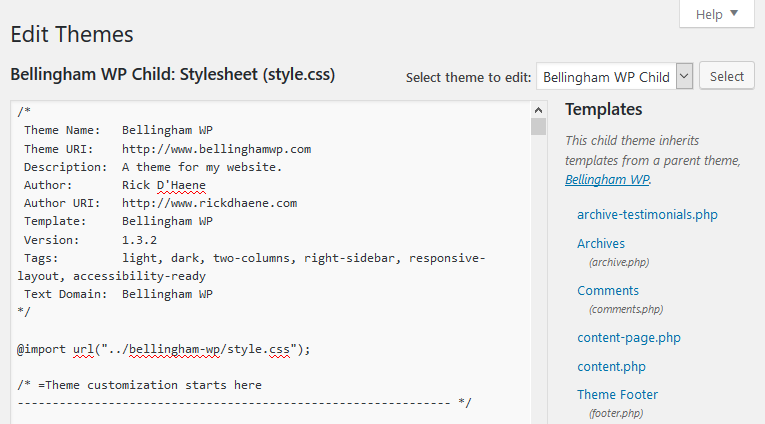765x424 pixels.
Task: Open the Theme Footer template
Action: click(x=617, y=394)
